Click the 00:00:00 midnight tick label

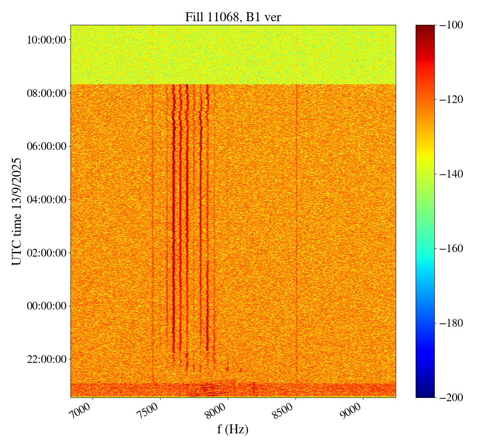[x=46, y=306]
